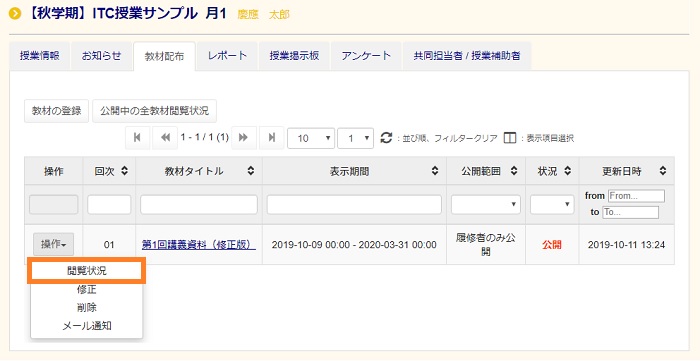Expand the 公開範囲 filter dropdown
Viewport: 700px width, 361px height.
click(486, 204)
